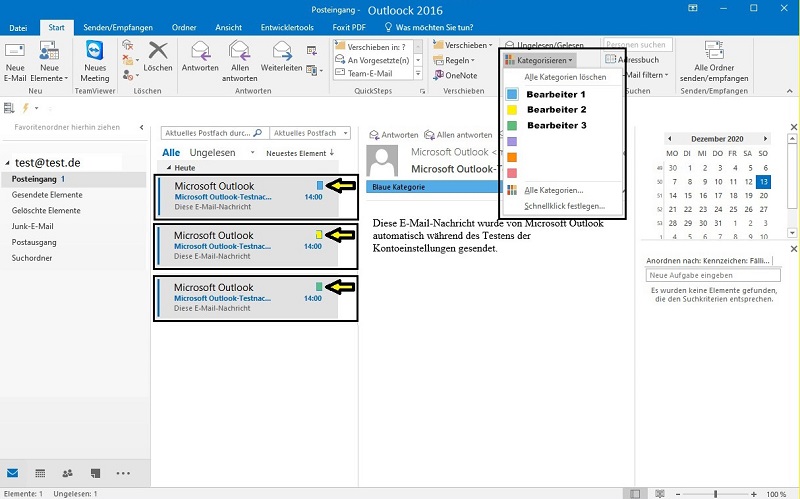This screenshot has width=800, height=499.
Task: Select quick step An Vorgesetzte(n)
Action: click(373, 60)
